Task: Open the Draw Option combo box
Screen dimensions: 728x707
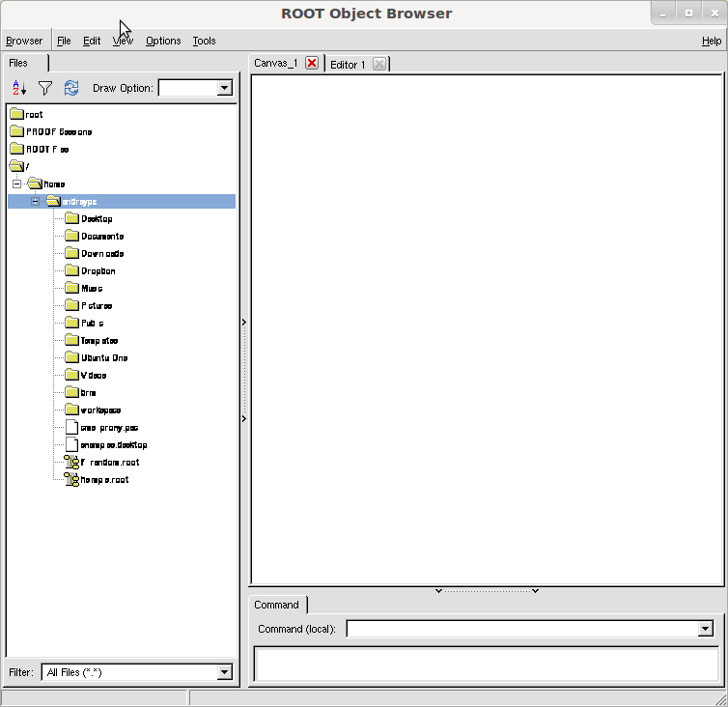Action: pyautogui.click(x=225, y=88)
